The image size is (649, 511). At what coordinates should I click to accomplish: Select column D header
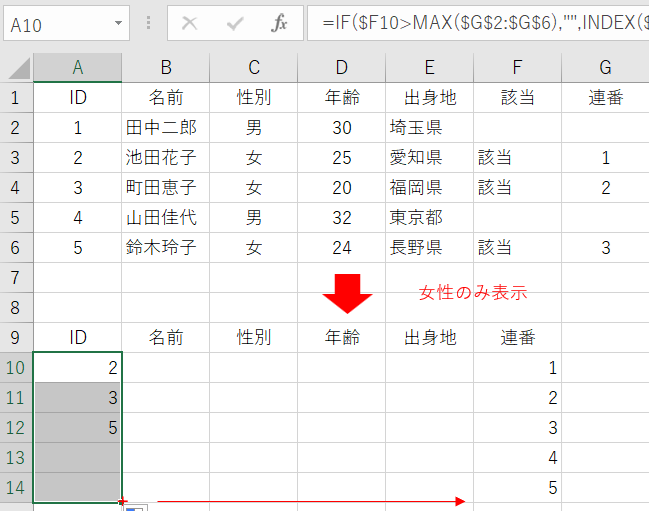(341, 67)
